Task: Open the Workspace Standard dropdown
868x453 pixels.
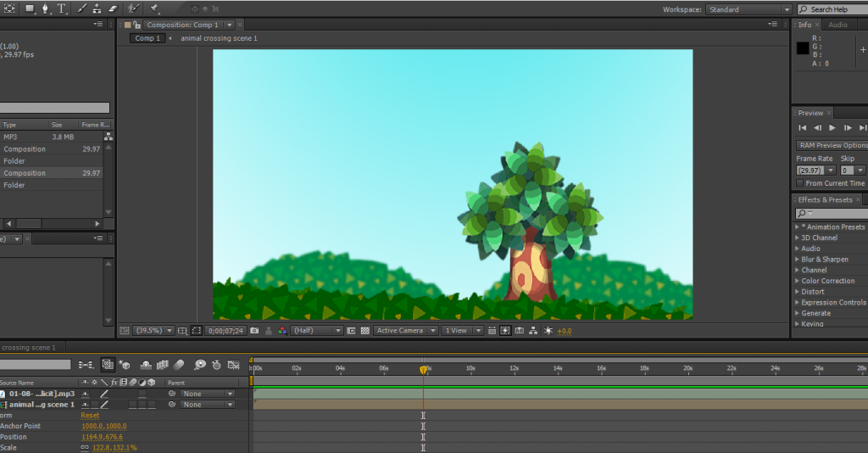Action: coord(748,9)
